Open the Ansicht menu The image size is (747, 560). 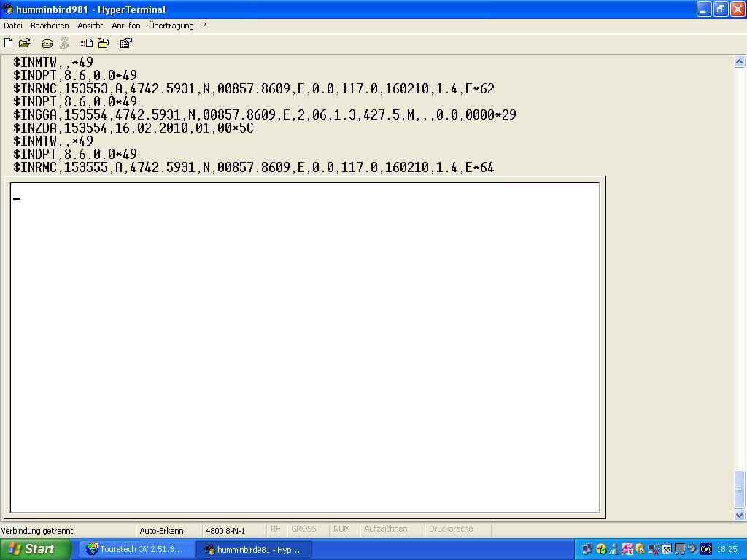click(x=90, y=26)
